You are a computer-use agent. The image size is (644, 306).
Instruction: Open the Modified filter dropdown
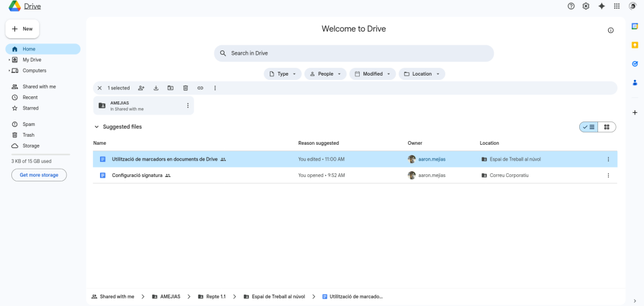pyautogui.click(x=372, y=74)
